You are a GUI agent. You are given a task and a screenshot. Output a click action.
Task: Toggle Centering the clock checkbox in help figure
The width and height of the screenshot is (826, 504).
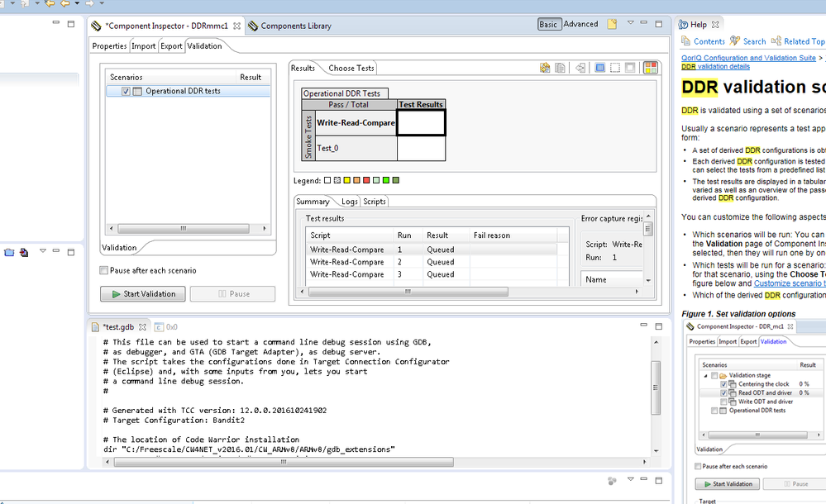(x=723, y=384)
